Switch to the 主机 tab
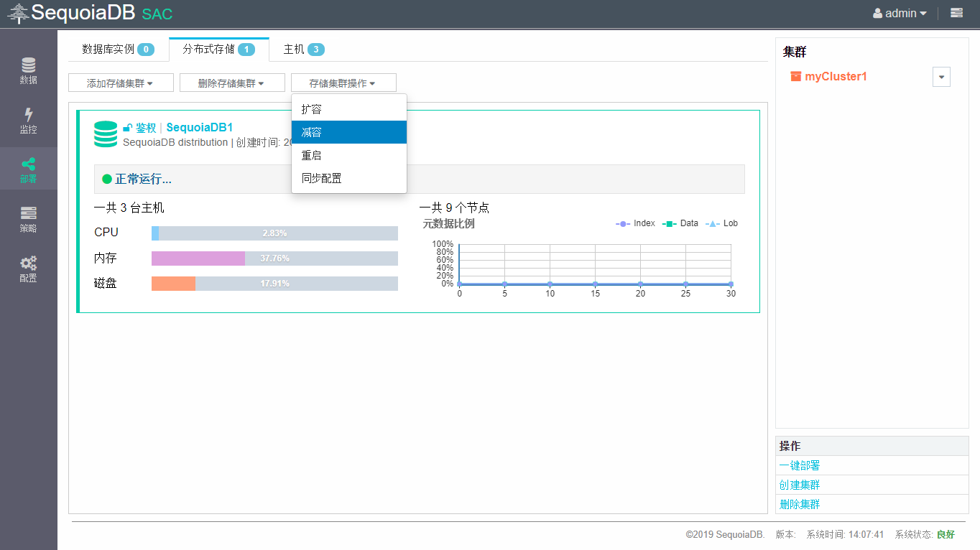The image size is (980, 550). (x=304, y=50)
